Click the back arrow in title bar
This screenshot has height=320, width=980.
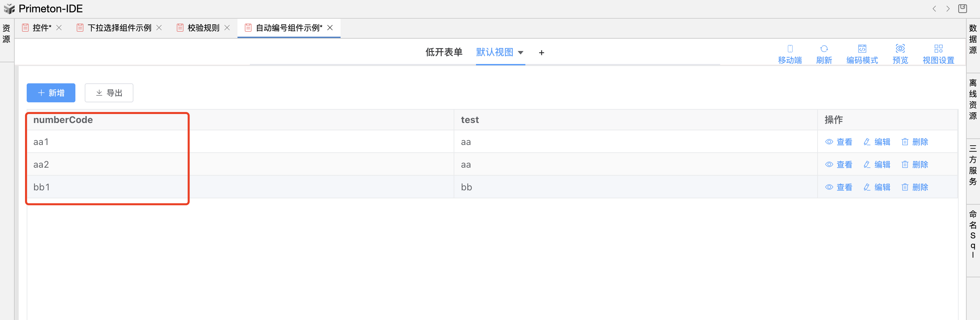tap(934, 9)
